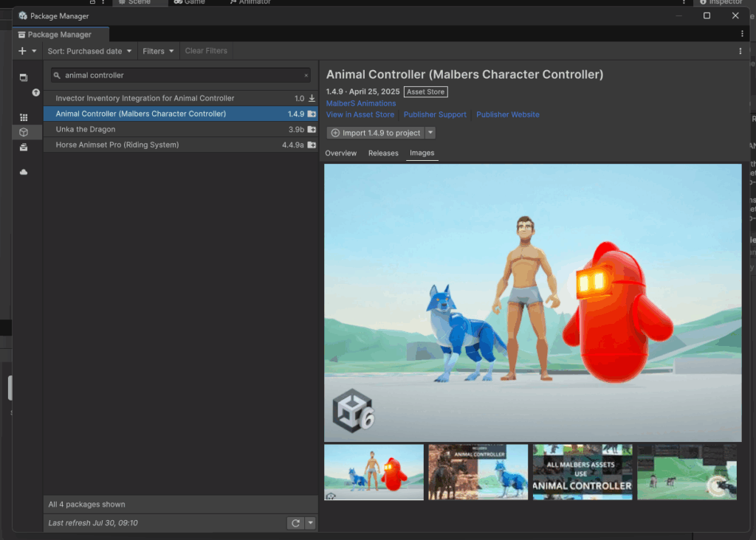Select the fourth thumbnail showing green editor scene
Screen dimensions: 756x540
point(687,472)
